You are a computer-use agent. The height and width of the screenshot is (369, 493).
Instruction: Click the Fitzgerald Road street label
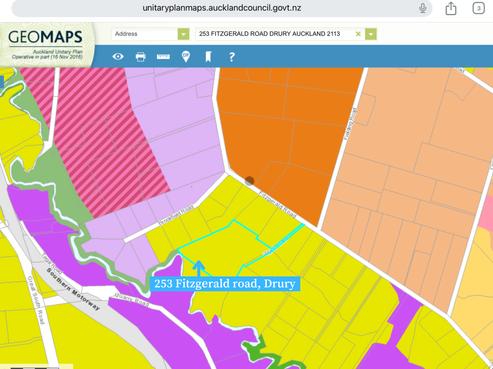point(277,204)
